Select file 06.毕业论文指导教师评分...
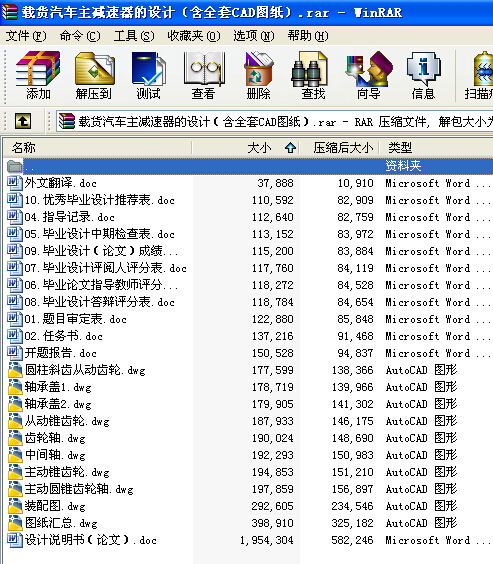The height and width of the screenshot is (564, 493). coord(101,285)
